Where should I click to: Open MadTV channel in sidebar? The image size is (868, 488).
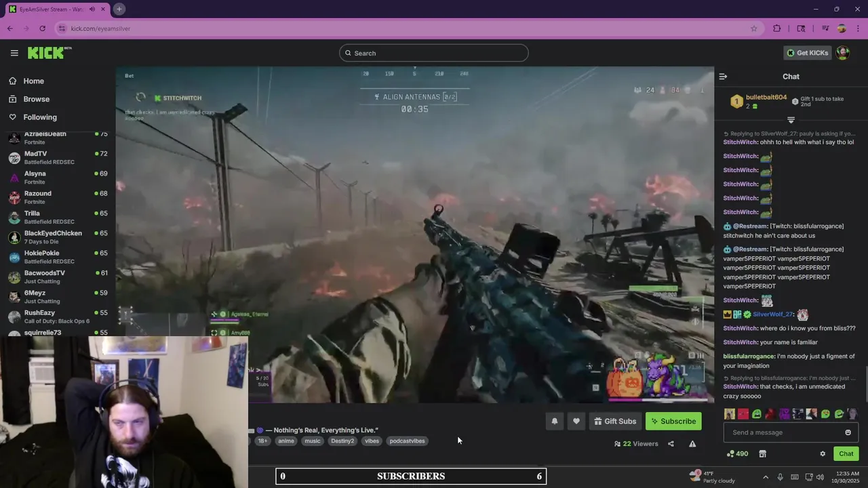coord(58,158)
